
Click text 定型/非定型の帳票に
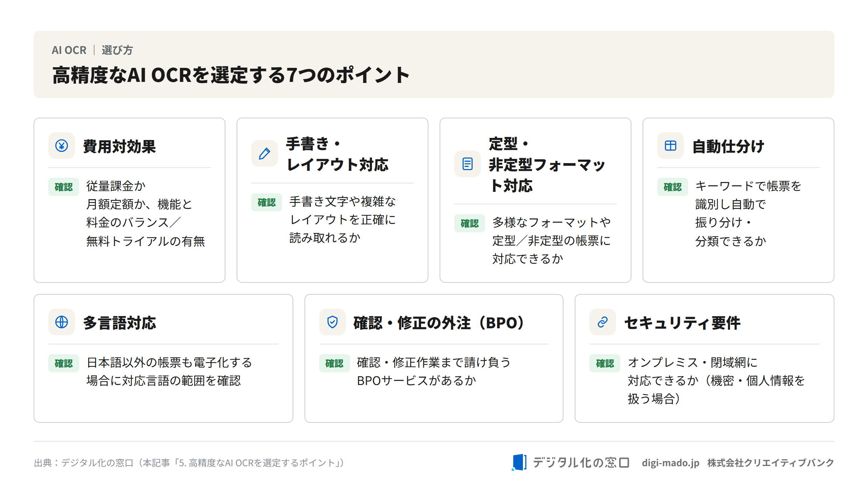tap(552, 240)
